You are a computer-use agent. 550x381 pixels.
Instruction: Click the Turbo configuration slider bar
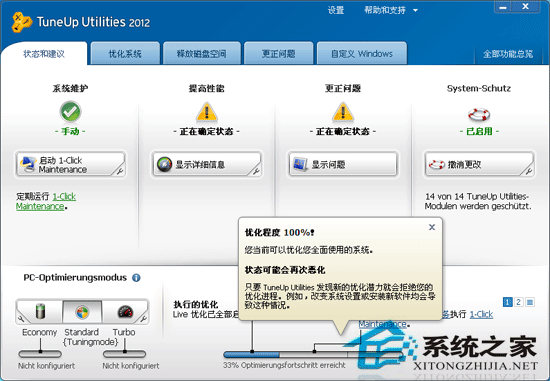(x=124, y=354)
